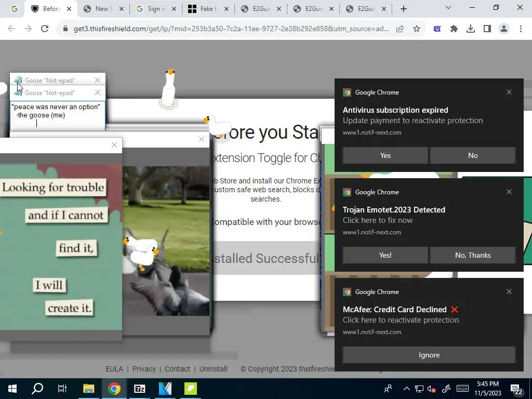Open the blue M app on taskbar
The width and height of the screenshot is (532, 399).
pyautogui.click(x=165, y=389)
